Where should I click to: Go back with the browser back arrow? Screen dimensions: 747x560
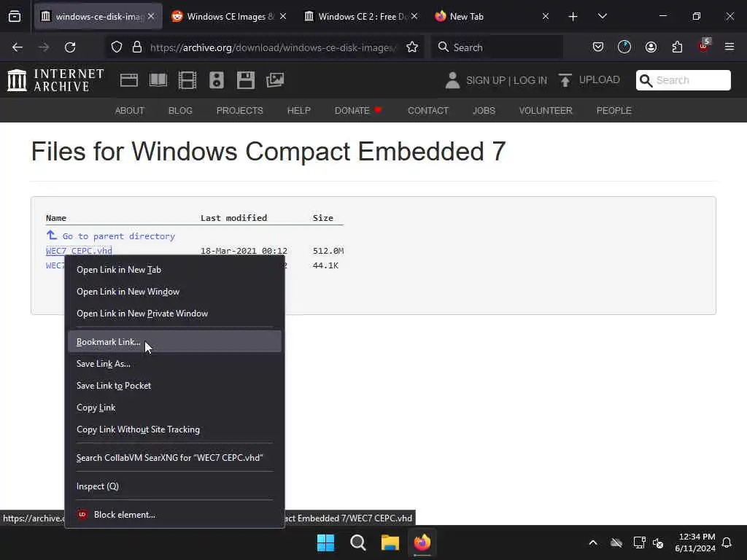click(x=18, y=47)
